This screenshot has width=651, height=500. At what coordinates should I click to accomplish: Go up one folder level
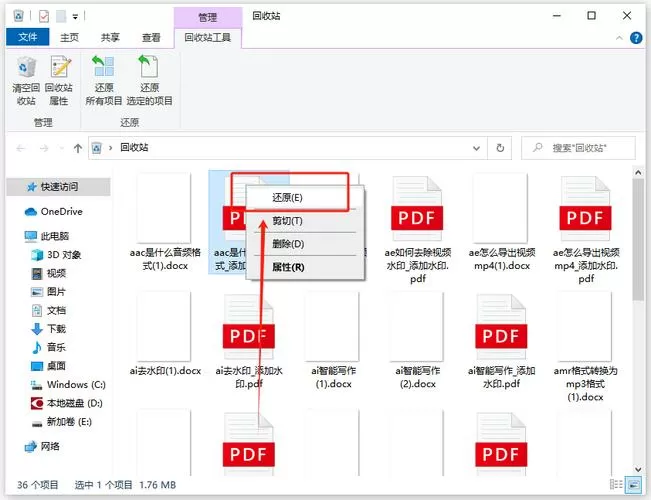(x=78, y=148)
